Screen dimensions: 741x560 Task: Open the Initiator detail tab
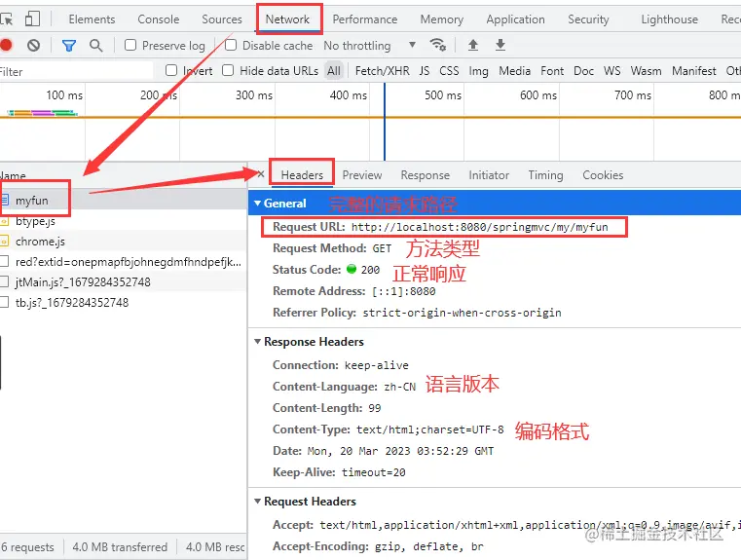tap(489, 175)
